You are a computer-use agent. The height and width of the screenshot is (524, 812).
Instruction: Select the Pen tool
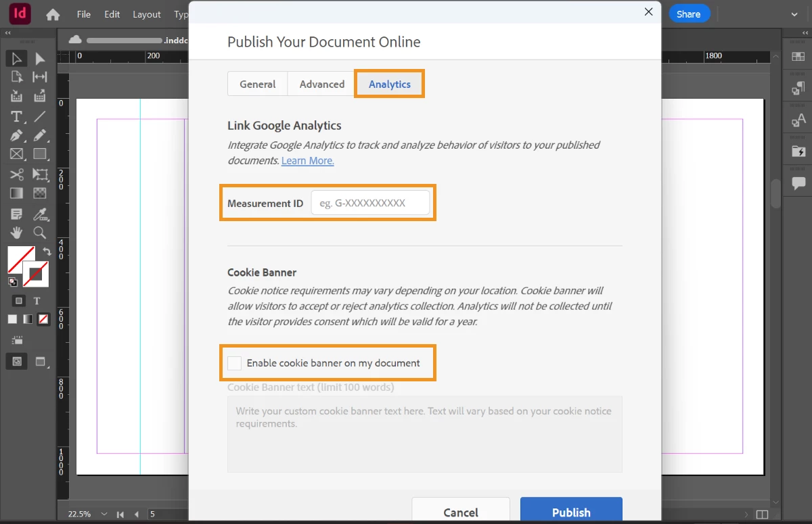[x=17, y=135]
